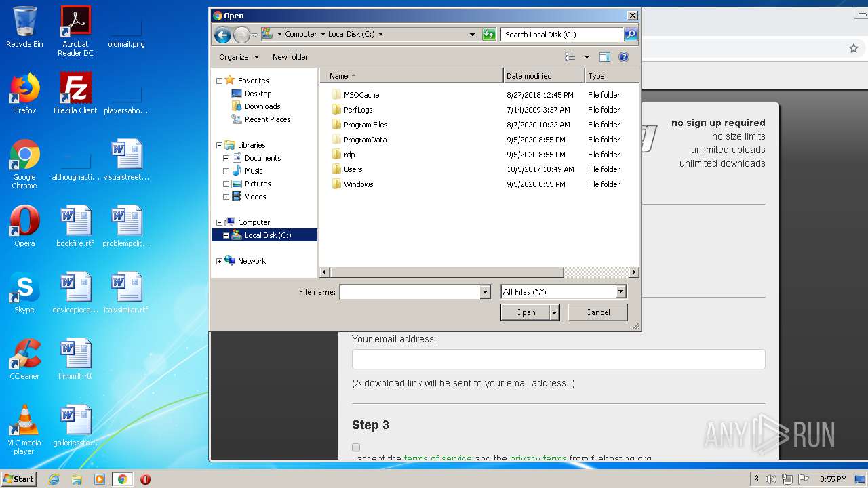Select firmmilf.rtf desktop file
This screenshot has width=868, height=488.
pyautogui.click(x=75, y=359)
